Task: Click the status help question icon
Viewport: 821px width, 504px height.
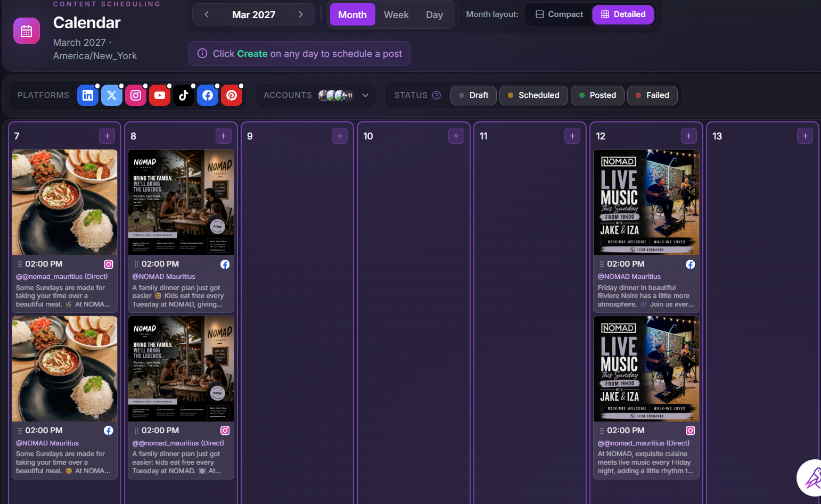Action: point(437,95)
